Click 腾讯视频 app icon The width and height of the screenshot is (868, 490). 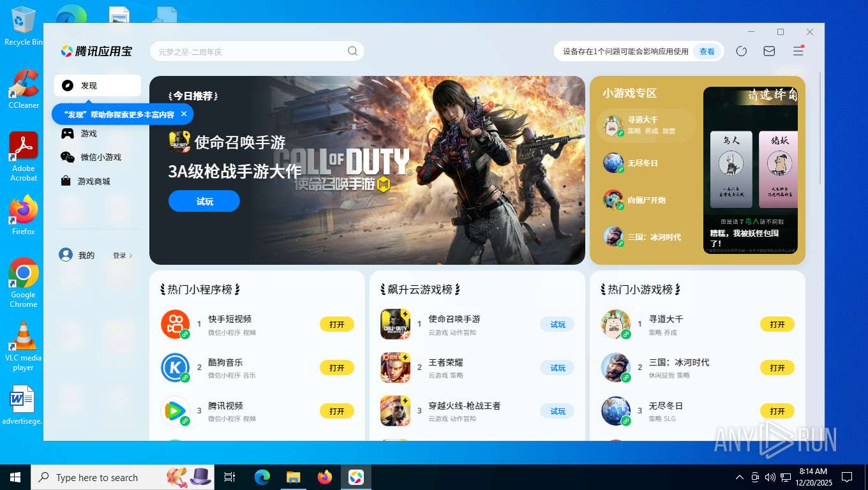click(x=176, y=411)
